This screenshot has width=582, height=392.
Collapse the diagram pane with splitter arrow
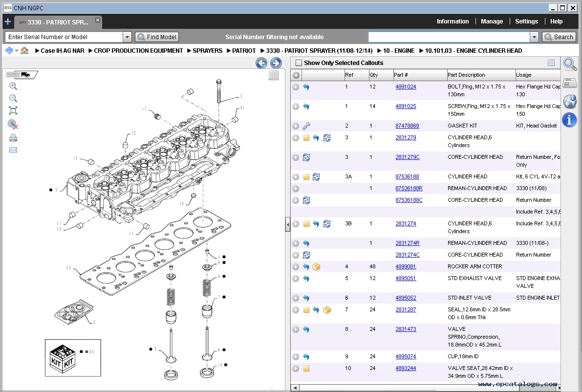288,224
